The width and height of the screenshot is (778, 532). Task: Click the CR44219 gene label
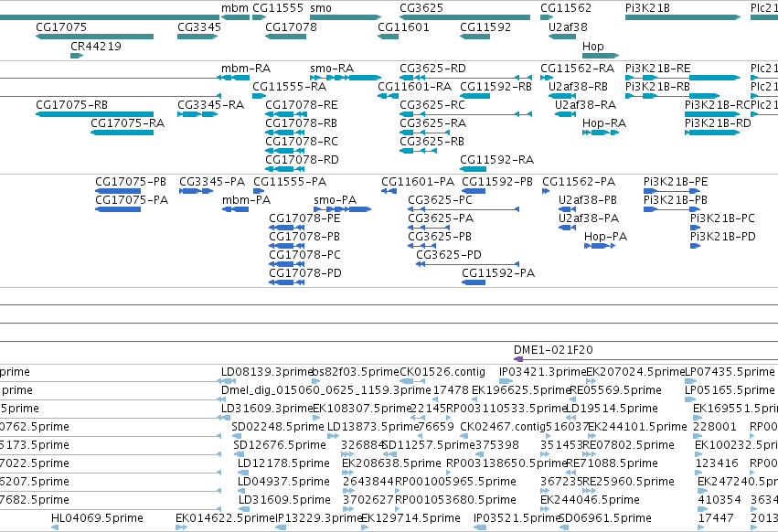pyautogui.click(x=96, y=46)
